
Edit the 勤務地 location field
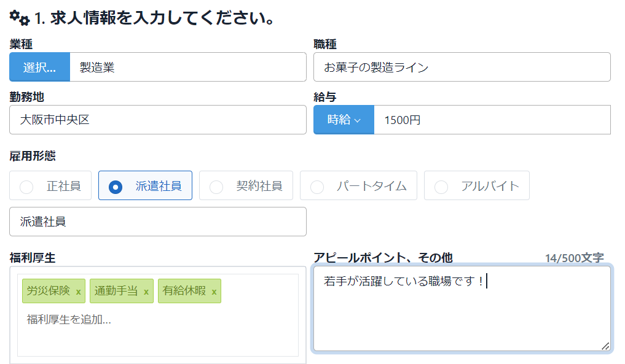(x=157, y=120)
